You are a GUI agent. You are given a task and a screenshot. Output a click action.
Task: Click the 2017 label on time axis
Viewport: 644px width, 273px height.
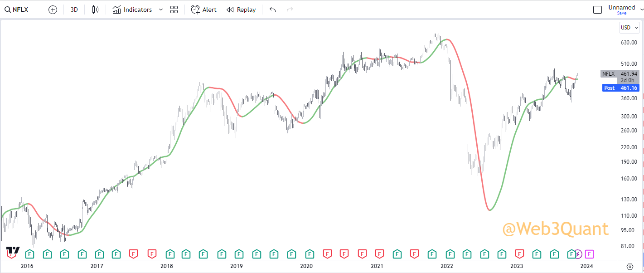[97, 266]
